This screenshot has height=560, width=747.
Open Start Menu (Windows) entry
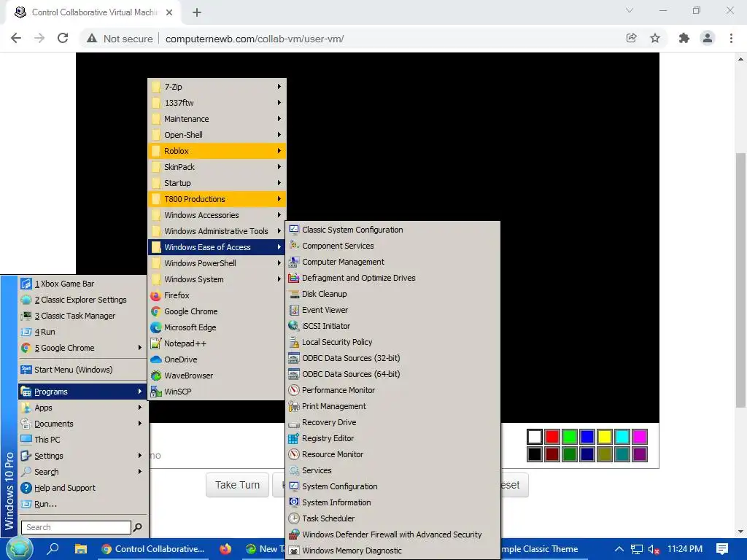click(82, 370)
